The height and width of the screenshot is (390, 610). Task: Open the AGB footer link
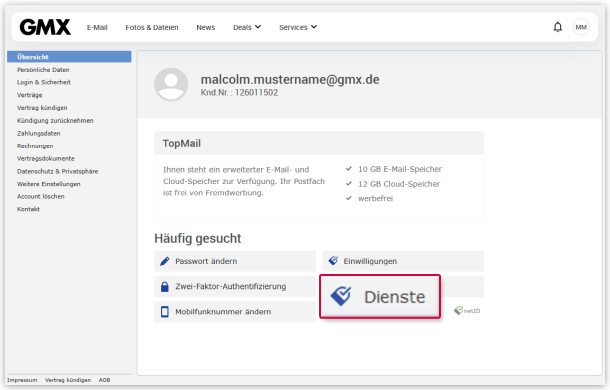pos(104,380)
